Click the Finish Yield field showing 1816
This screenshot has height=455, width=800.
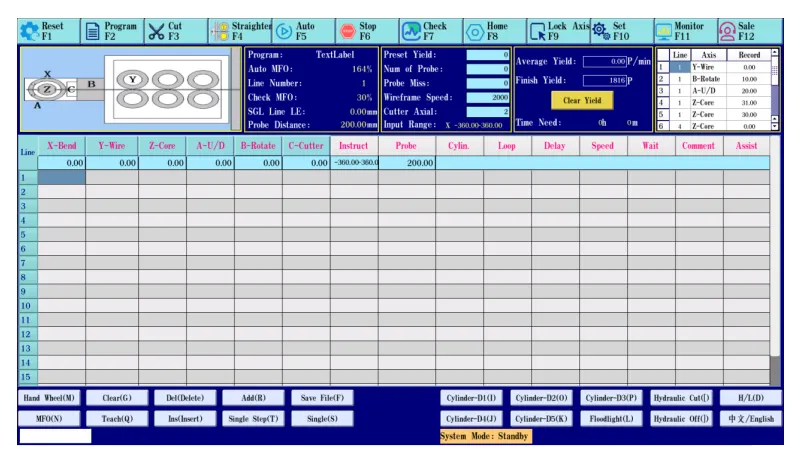pos(605,81)
